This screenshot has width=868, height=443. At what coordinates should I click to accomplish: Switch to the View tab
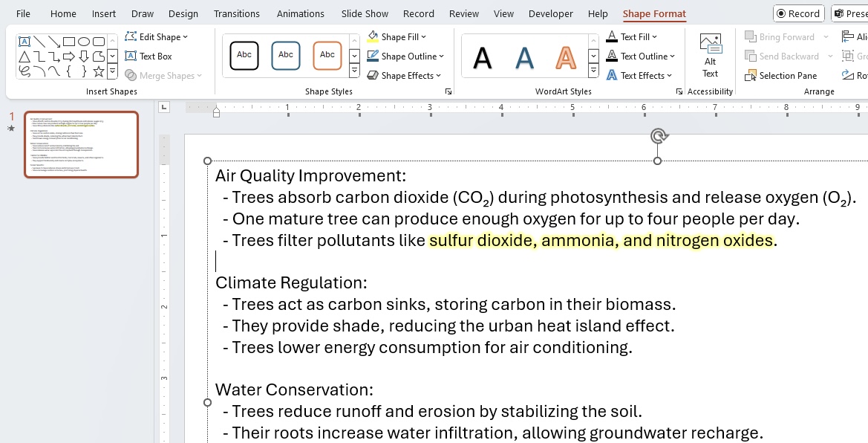pos(503,13)
